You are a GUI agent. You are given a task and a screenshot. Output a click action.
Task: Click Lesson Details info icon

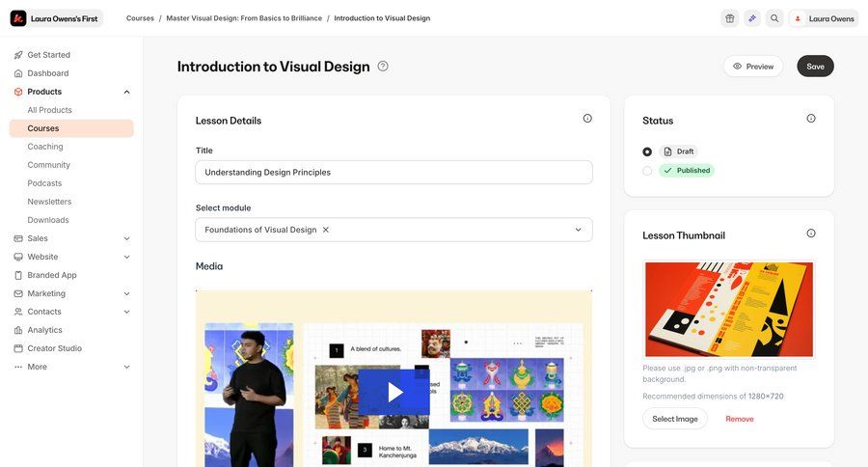point(587,119)
